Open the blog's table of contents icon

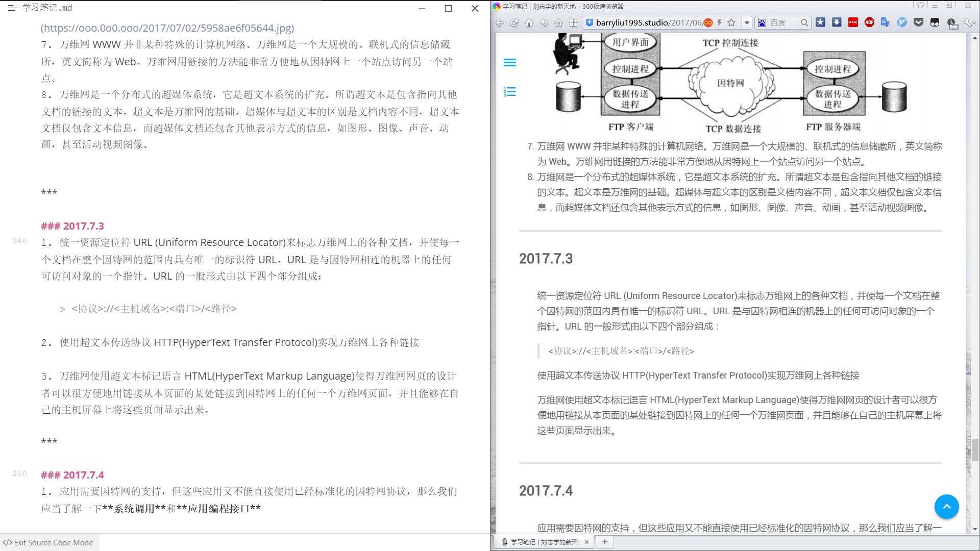click(x=510, y=92)
